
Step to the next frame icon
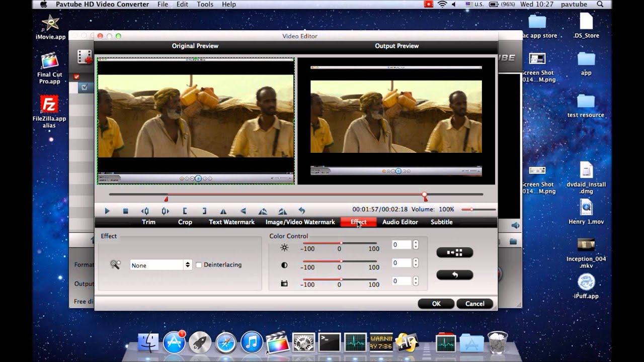click(165, 211)
